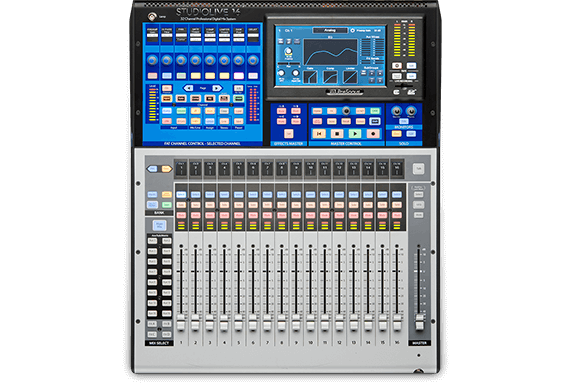Select the FX D mix button
The image size is (570, 385).
pos(166,334)
